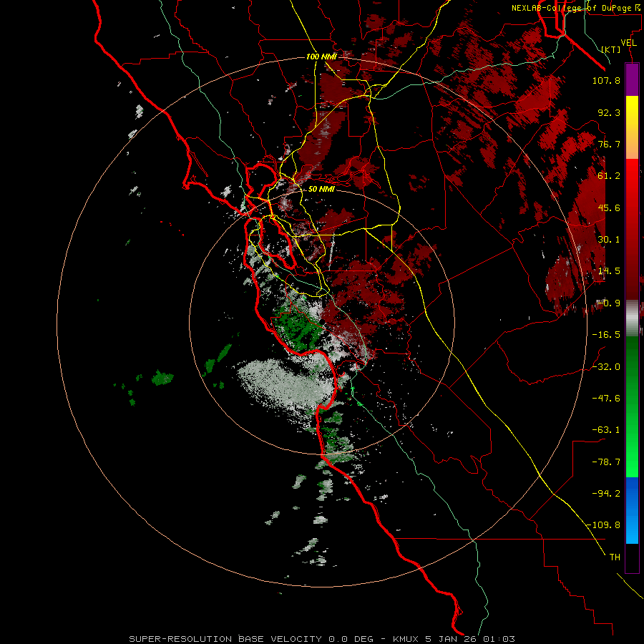Click the 5 JAN 26 date text
The height and width of the screenshot is (644, 644).
pos(452,639)
